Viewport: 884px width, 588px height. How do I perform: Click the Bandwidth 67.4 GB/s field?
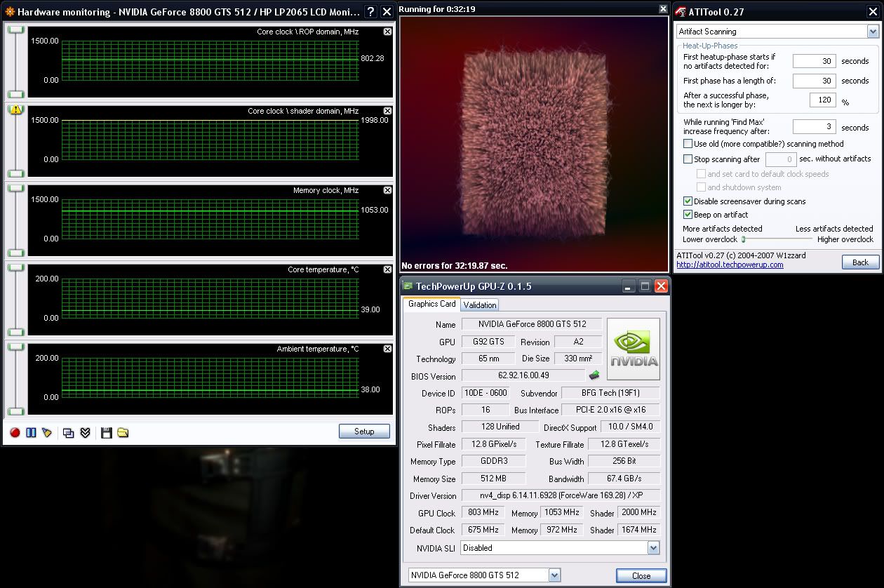624,479
